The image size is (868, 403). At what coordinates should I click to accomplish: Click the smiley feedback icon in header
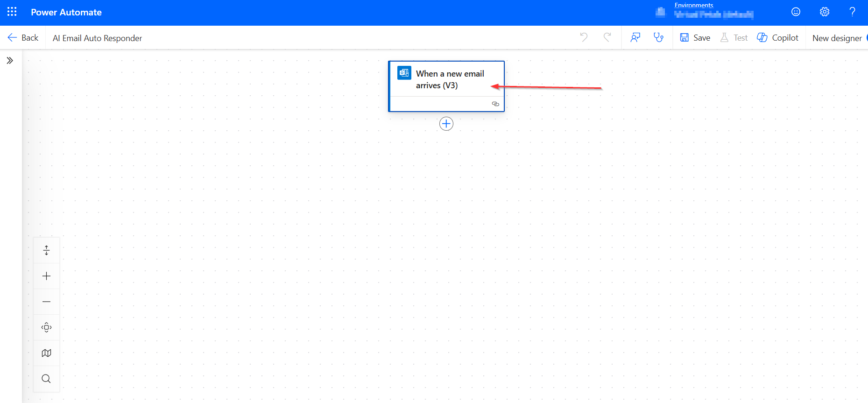pyautogui.click(x=796, y=12)
